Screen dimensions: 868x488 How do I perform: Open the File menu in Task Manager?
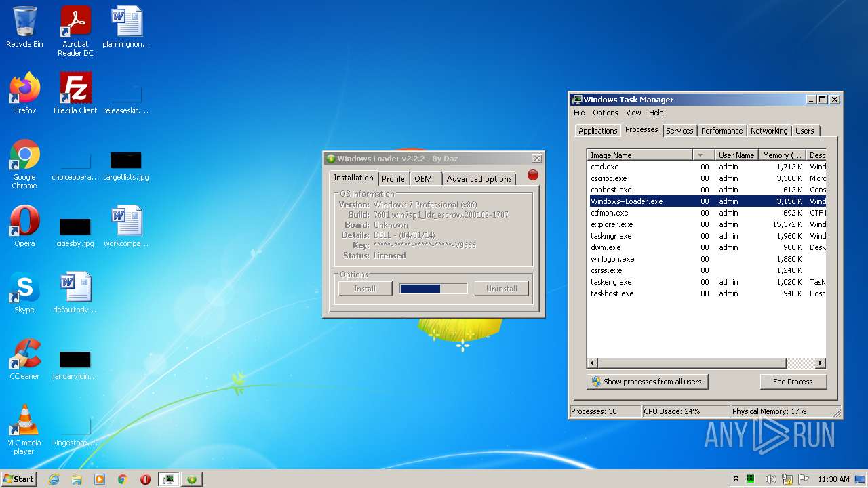pos(579,113)
